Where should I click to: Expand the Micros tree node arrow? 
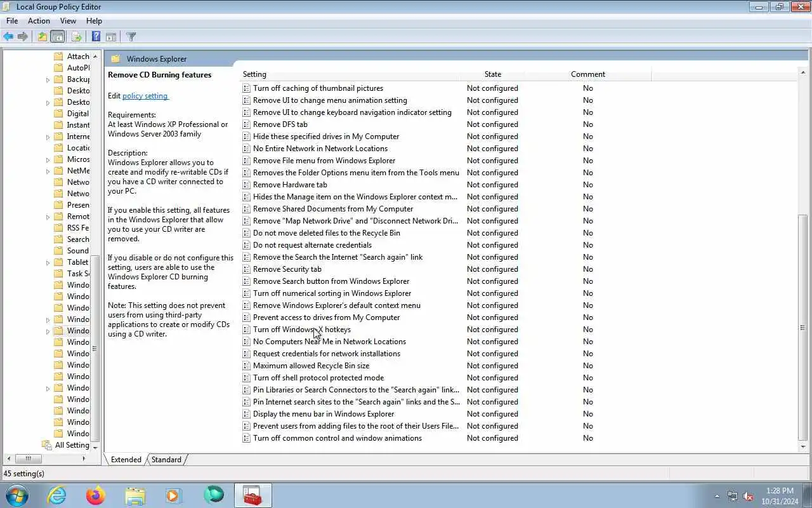tap(48, 159)
